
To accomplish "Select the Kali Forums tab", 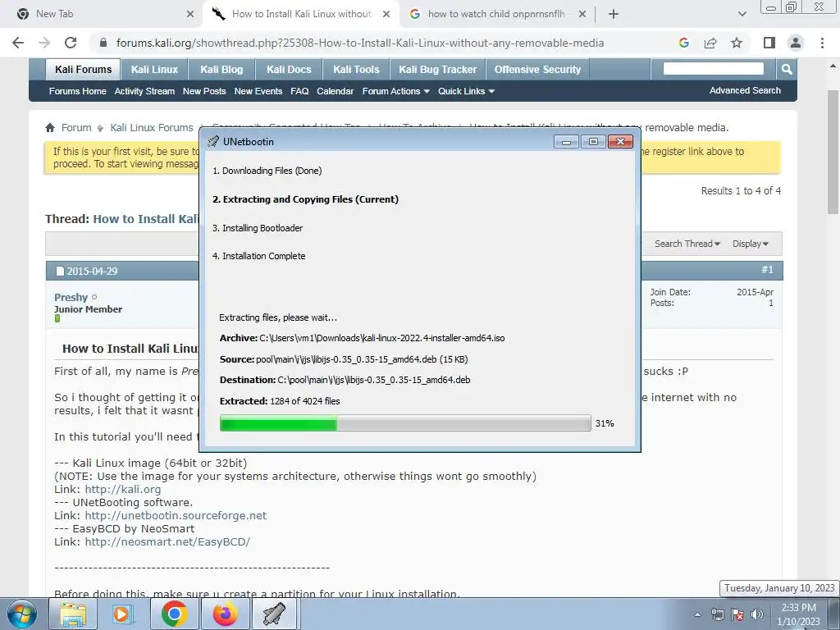I will 83,69.
